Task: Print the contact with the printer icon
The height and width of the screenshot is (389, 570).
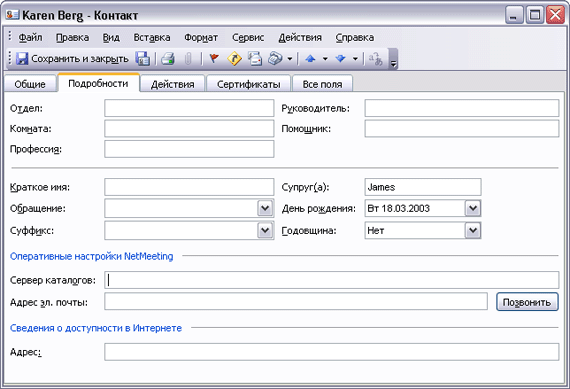Action: pos(168,59)
